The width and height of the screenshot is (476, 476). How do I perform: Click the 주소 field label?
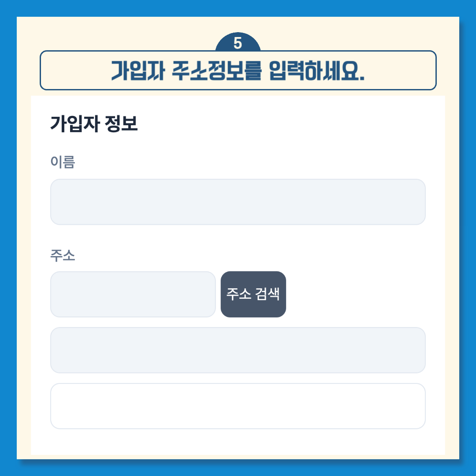tap(63, 256)
